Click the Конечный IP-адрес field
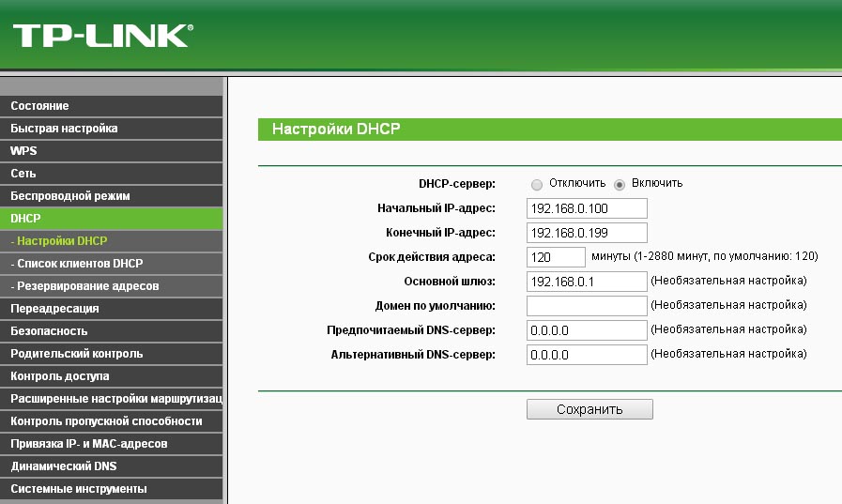 pos(587,233)
